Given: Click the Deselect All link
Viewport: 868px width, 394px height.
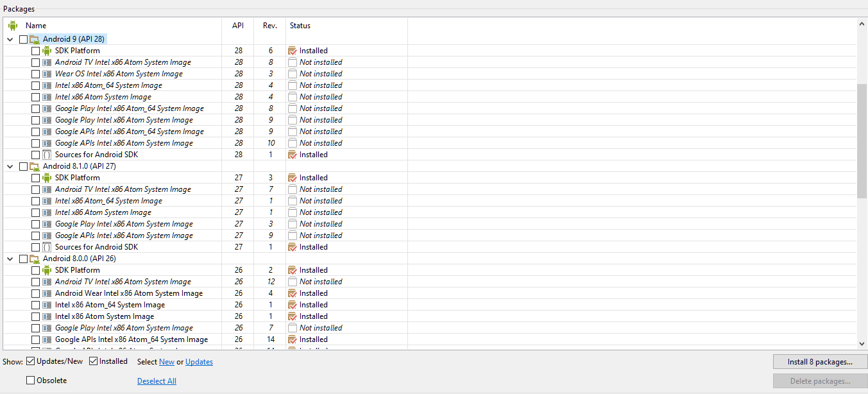Looking at the screenshot, I should coord(157,381).
